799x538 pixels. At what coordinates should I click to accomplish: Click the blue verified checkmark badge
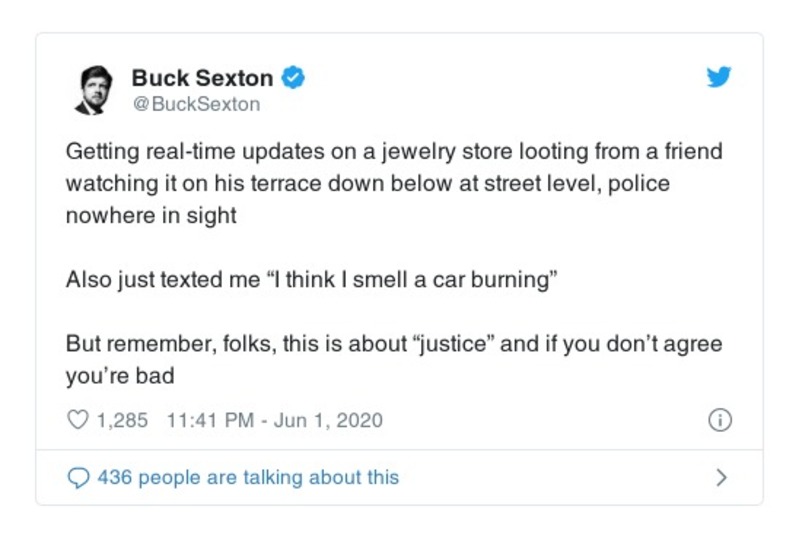(293, 77)
